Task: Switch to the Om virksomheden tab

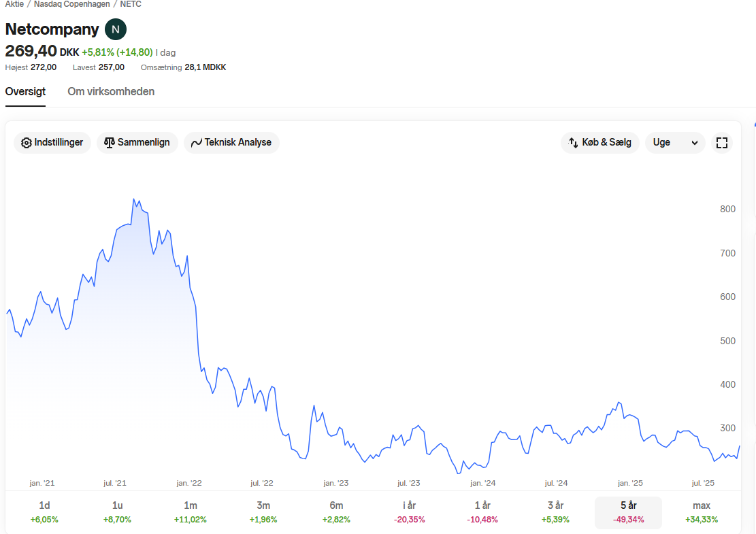Action: [111, 92]
